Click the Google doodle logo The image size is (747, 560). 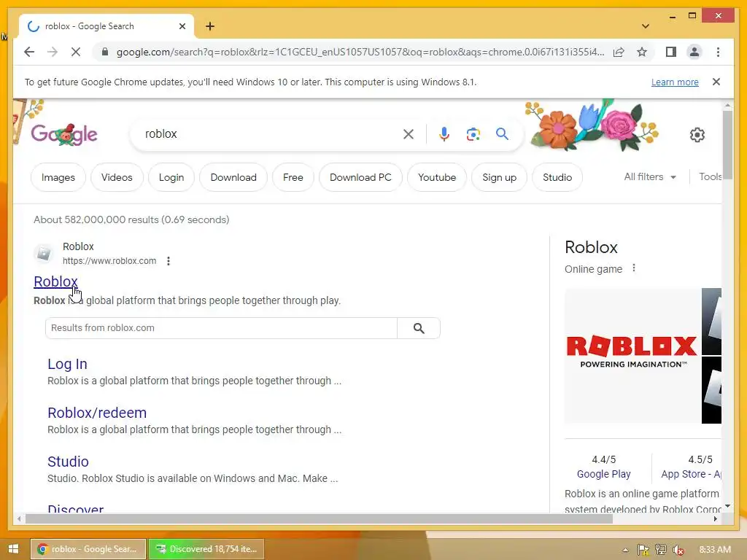pos(64,135)
